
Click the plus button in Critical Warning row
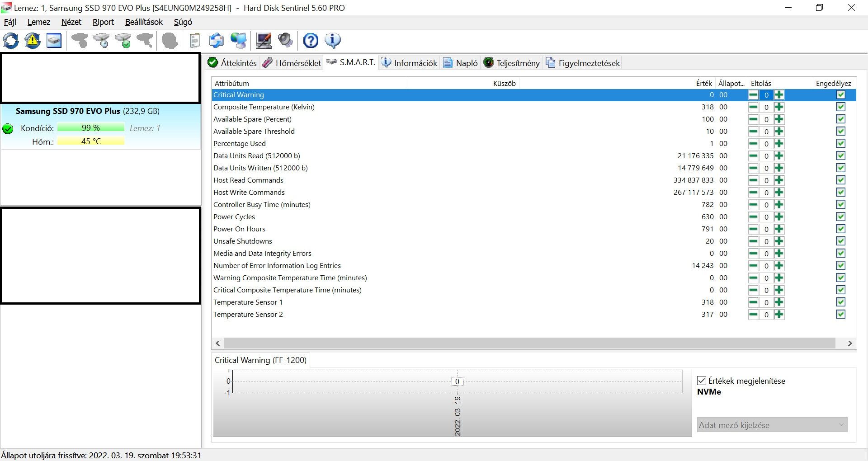pyautogui.click(x=779, y=95)
